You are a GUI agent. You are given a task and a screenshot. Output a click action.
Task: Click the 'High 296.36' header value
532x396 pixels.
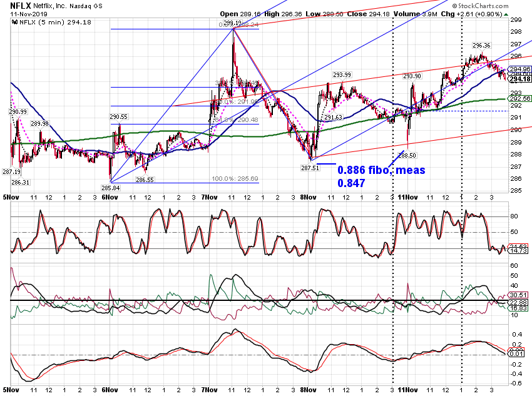(283, 14)
